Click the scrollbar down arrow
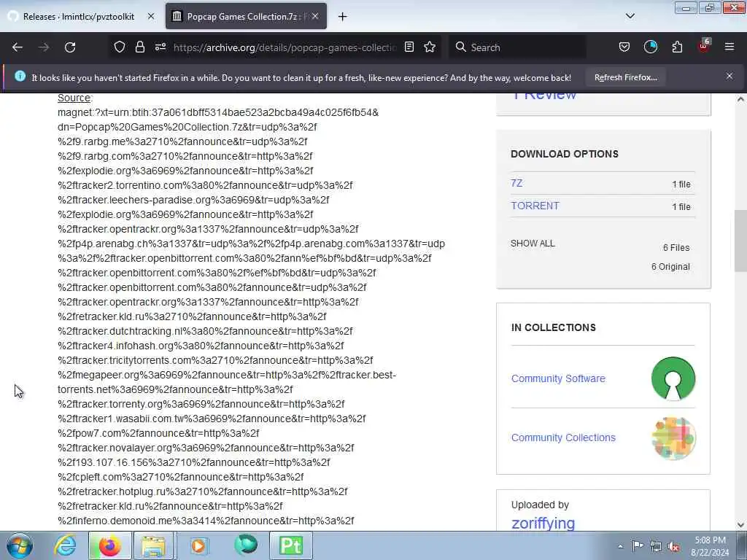Viewport: 747px width, 560px height. [x=740, y=525]
